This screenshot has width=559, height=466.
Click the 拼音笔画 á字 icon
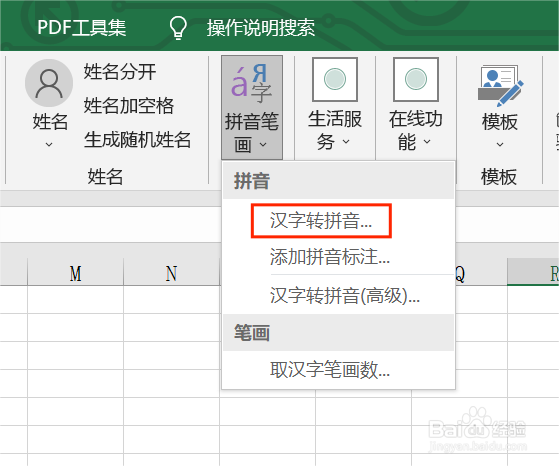[252, 83]
